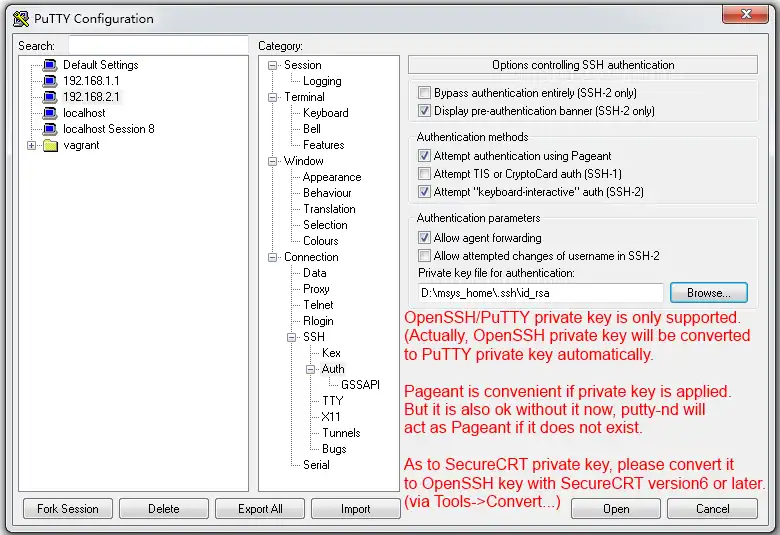
Task: Open the Kex category
Action: [331, 353]
